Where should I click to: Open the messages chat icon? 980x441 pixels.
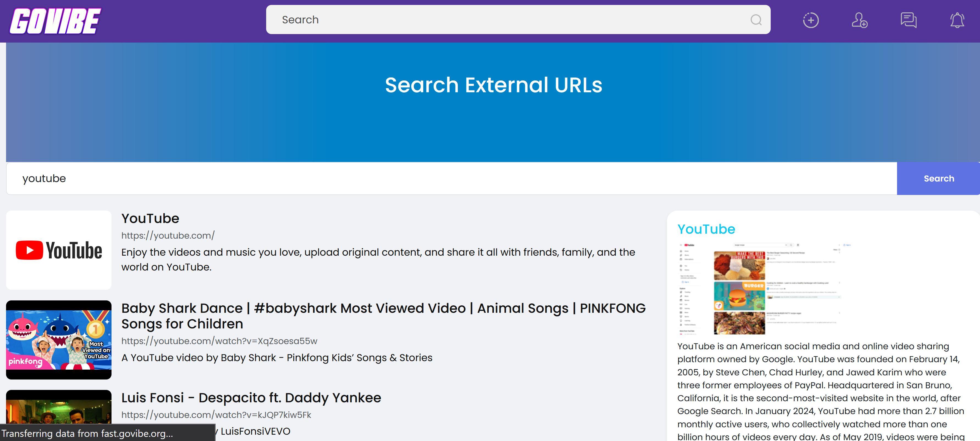909,20
